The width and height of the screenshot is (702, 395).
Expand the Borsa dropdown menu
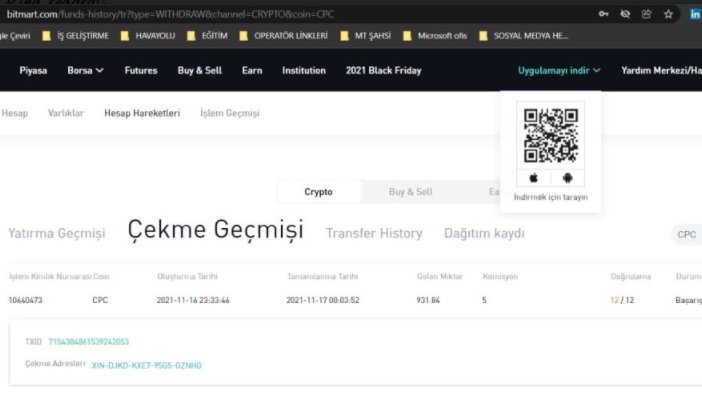click(x=86, y=70)
